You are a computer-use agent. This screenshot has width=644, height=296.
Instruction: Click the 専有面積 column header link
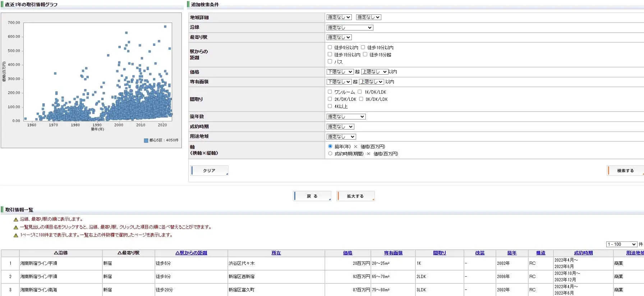coord(393,253)
